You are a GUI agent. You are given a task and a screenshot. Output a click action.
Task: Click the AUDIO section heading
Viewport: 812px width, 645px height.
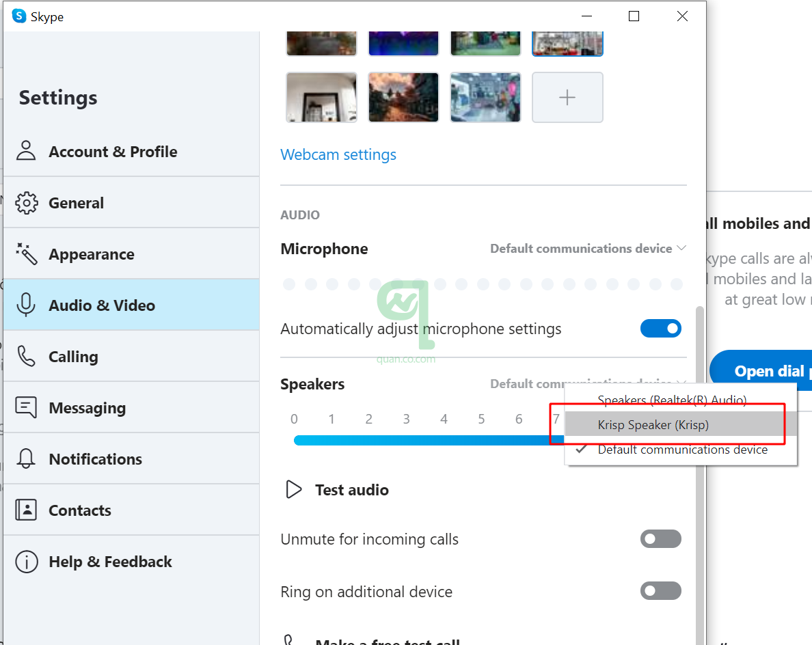[300, 215]
